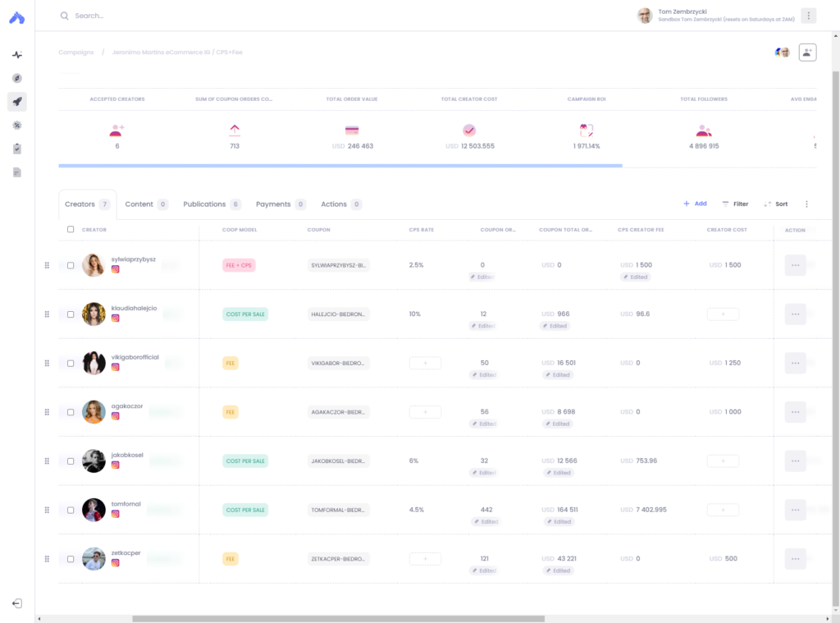Click the compass discovery icon in sidebar
This screenshot has width=840, height=623.
click(16, 77)
